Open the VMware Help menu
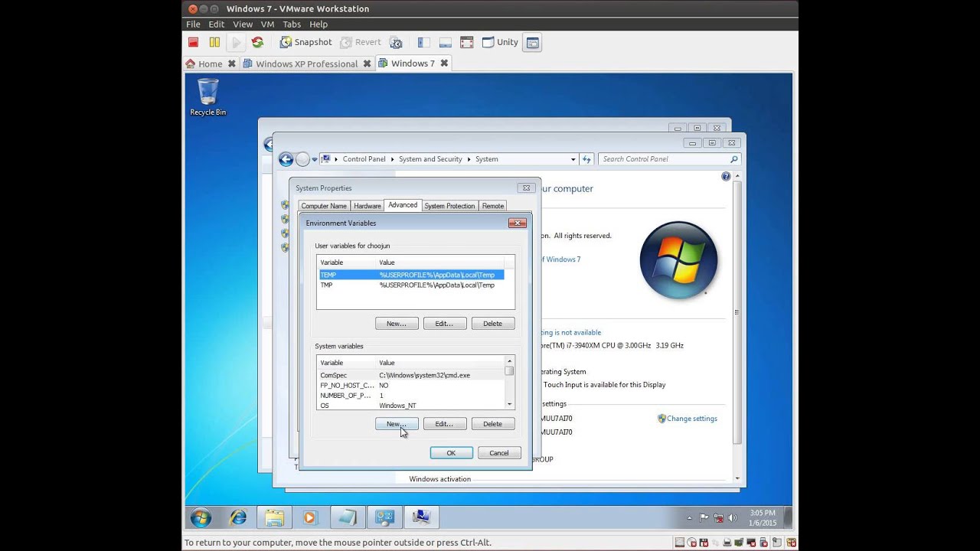980x551 pixels. 318,24
